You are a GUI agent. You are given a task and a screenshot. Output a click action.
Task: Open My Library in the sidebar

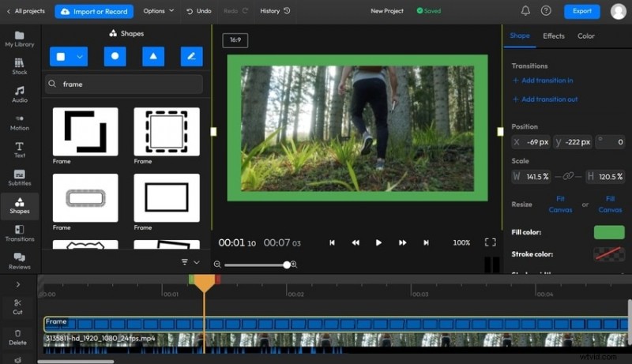(19, 39)
